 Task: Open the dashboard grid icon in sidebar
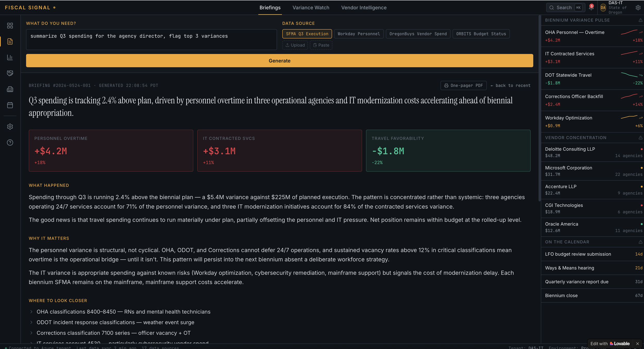pos(10,26)
